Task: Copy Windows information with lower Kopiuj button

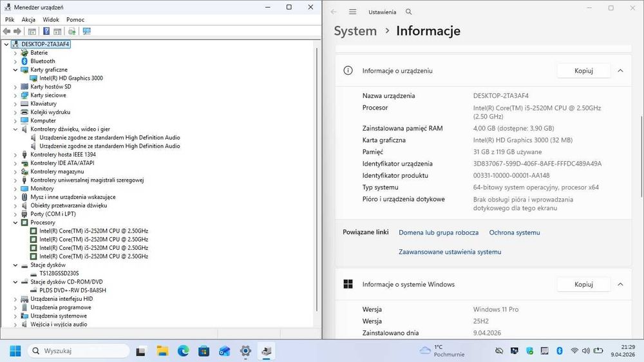Action: [x=583, y=284]
